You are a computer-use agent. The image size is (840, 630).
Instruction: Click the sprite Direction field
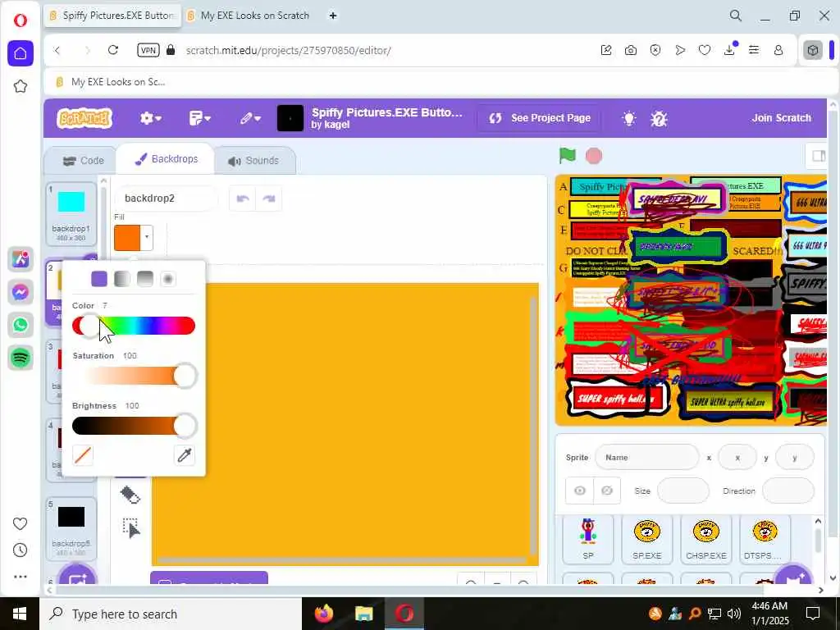pos(788,491)
